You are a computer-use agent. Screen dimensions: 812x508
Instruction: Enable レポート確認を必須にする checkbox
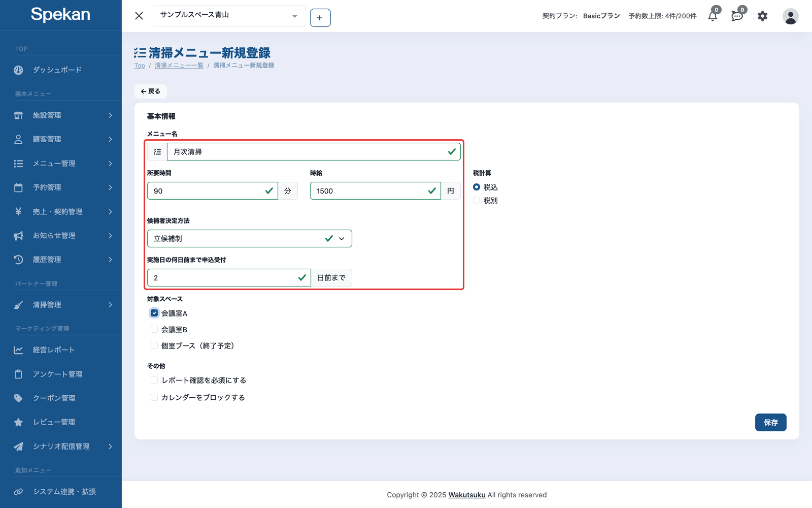coord(154,380)
